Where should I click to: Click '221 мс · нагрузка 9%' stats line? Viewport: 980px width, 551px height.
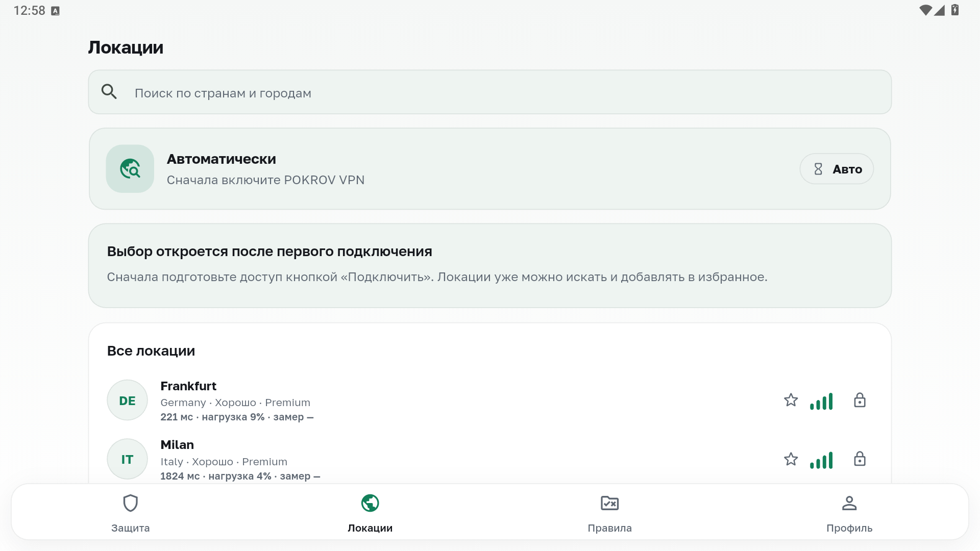point(237,417)
